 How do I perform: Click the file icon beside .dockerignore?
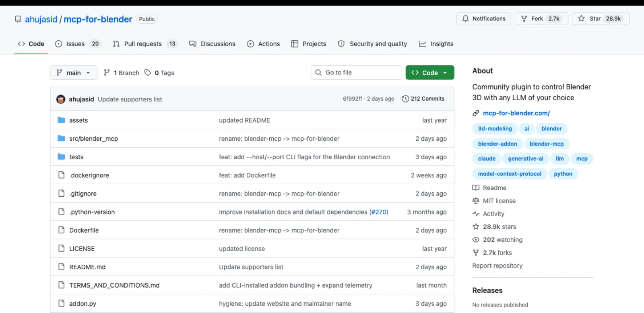(61, 175)
